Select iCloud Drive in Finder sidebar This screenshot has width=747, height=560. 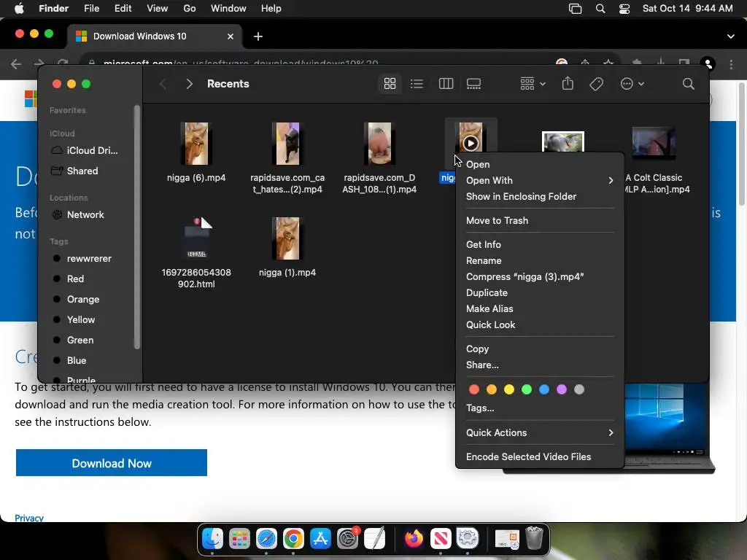point(86,150)
